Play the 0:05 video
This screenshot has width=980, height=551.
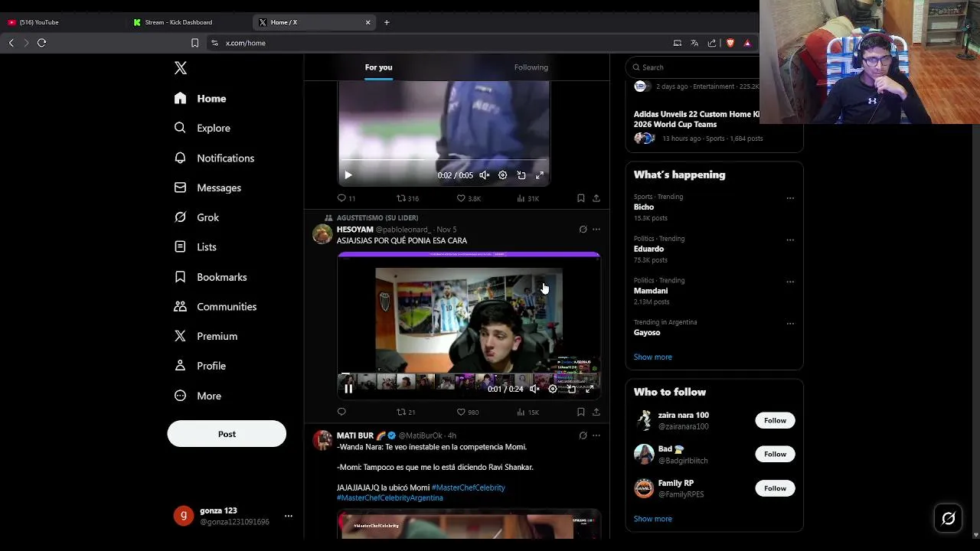coord(348,175)
